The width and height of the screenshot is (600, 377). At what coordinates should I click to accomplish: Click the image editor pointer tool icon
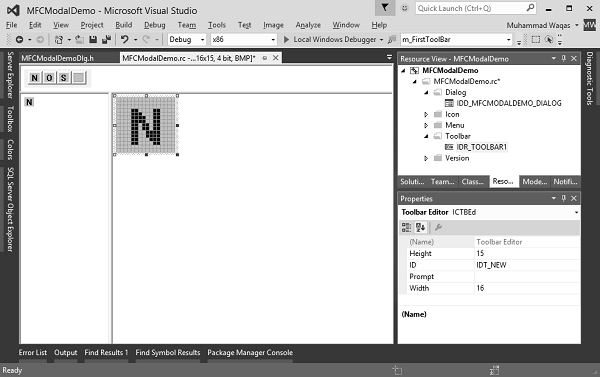point(549,39)
